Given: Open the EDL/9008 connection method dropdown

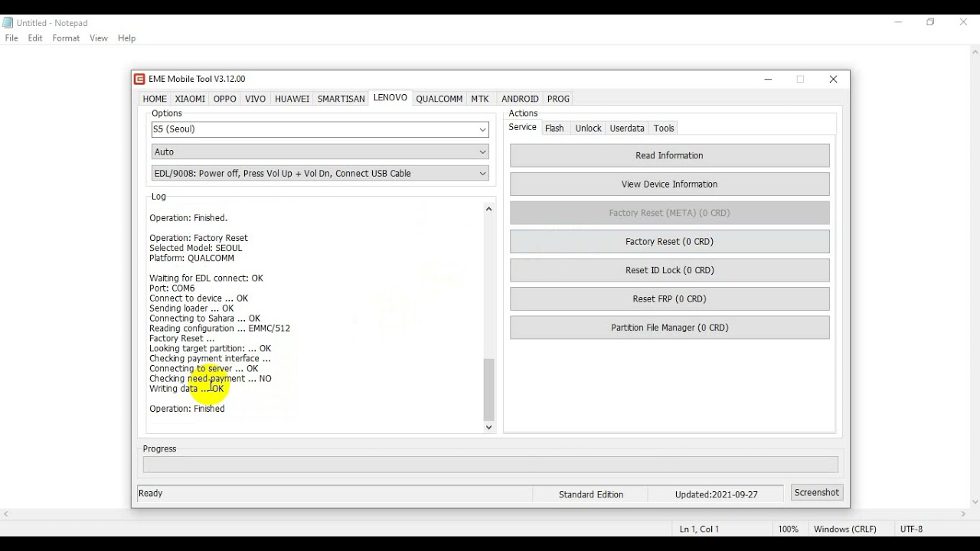Looking at the screenshot, I should coord(320,173).
